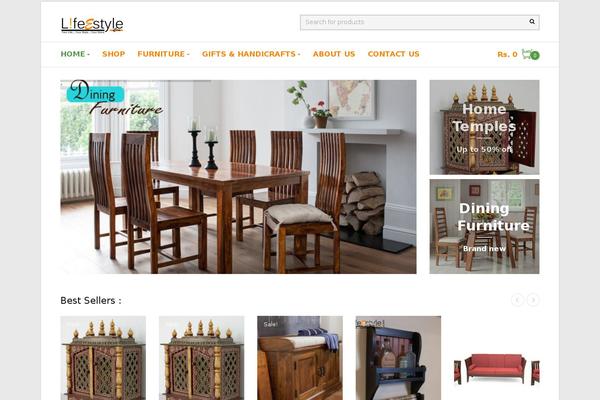Click the Rs. 0 cart total
The height and width of the screenshot is (400, 600).
point(507,54)
